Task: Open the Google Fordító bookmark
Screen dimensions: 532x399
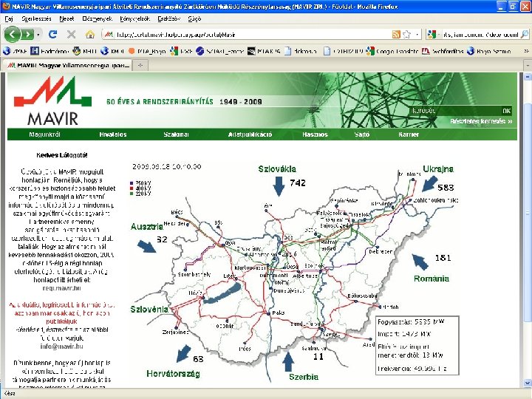Action: click(x=392, y=51)
